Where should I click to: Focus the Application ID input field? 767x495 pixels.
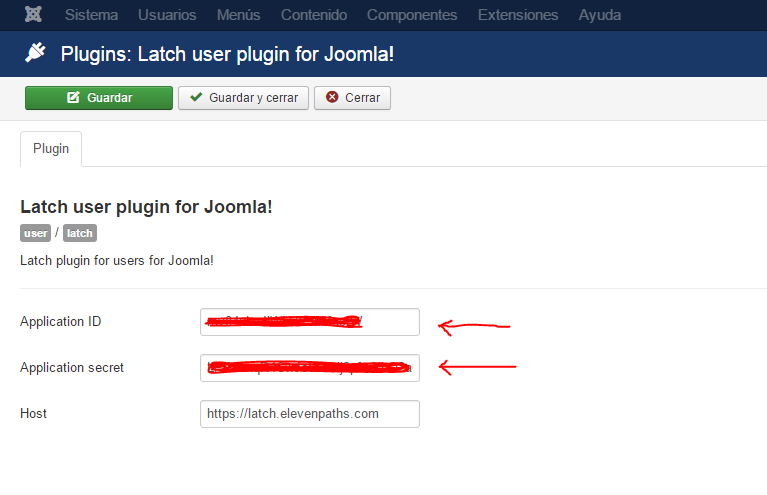[x=310, y=322]
